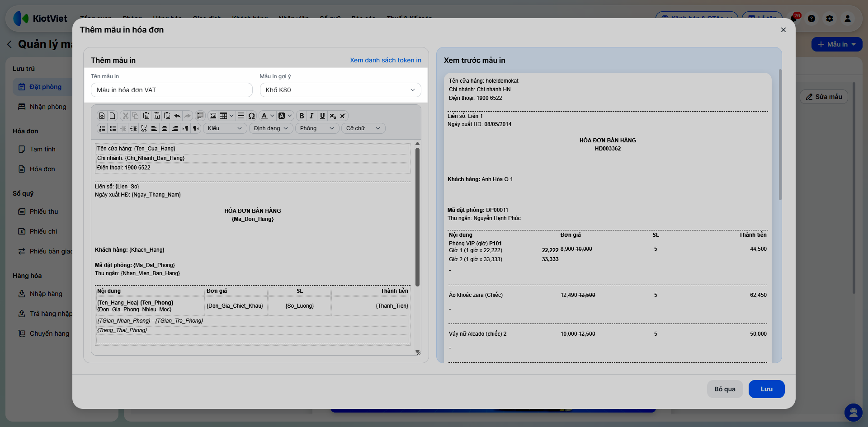Click the Select All icon in editor toolbar
This screenshot has height=427, width=868.
200,116
